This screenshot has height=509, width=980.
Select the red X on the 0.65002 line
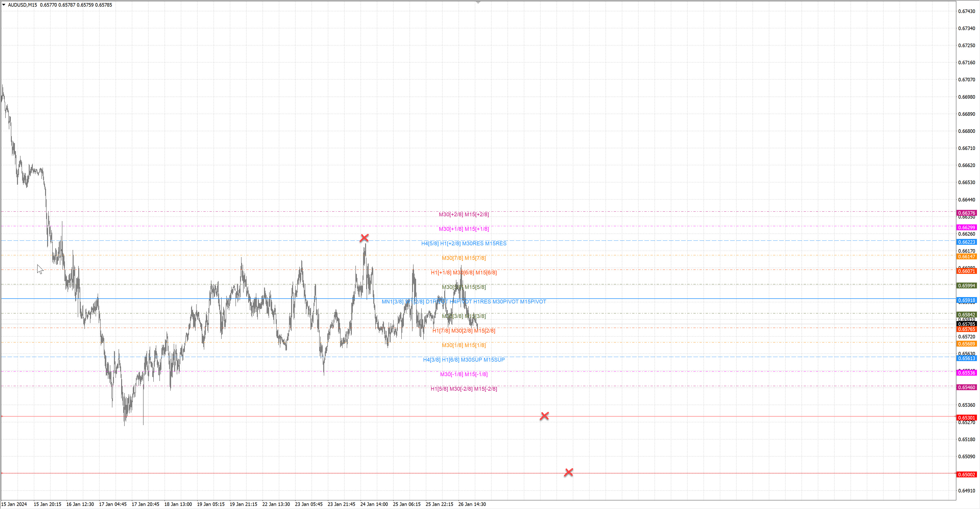[x=568, y=472]
